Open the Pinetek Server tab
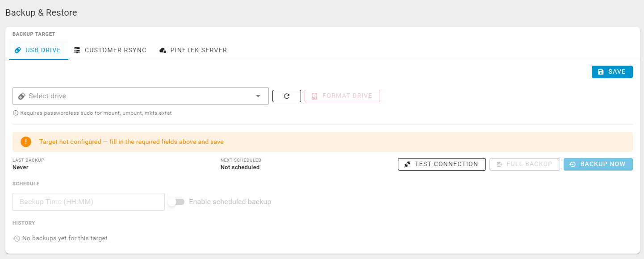 193,50
